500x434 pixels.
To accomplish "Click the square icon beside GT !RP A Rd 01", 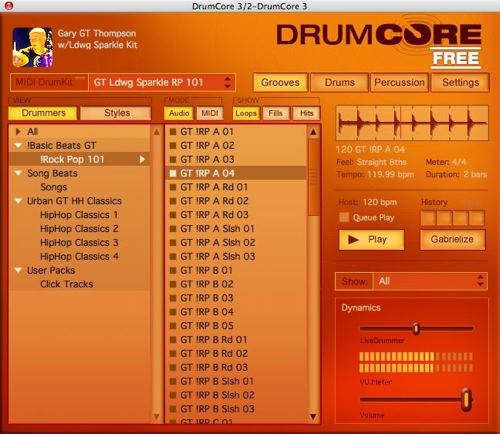I will click(x=173, y=187).
